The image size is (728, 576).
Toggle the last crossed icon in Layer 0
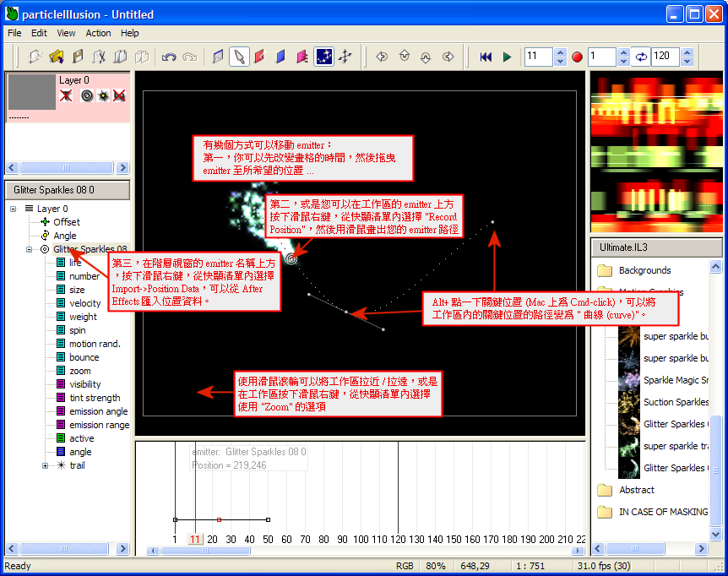click(120, 96)
